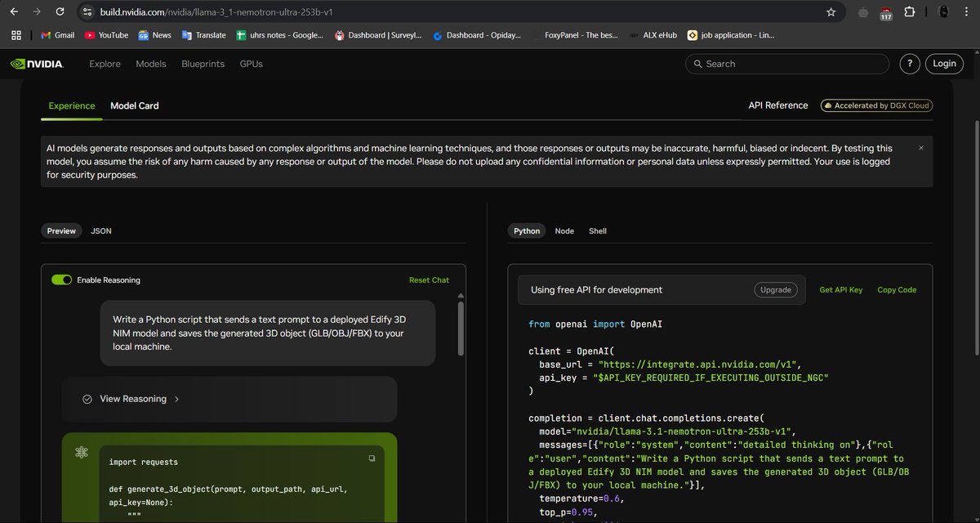Copy the generated code block in chat

click(x=372, y=458)
